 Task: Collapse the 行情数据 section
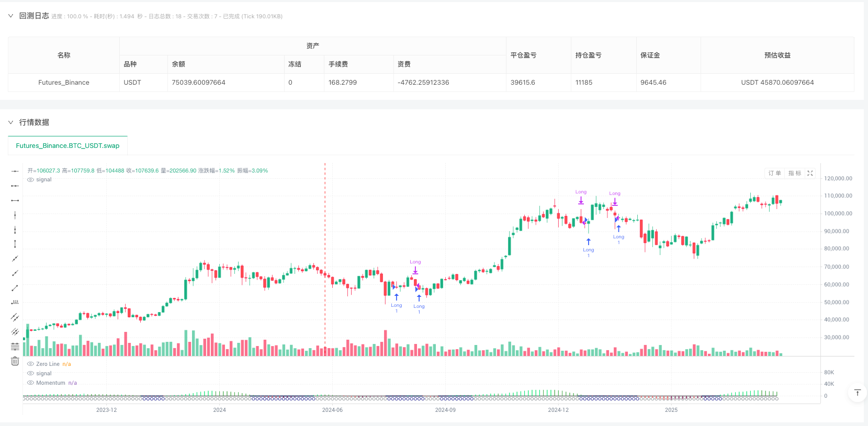coord(10,122)
